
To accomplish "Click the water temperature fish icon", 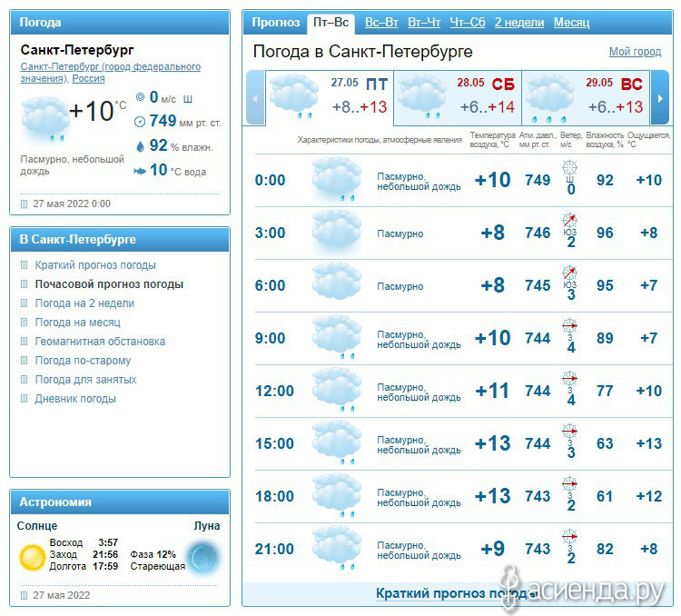I will pyautogui.click(x=139, y=171).
